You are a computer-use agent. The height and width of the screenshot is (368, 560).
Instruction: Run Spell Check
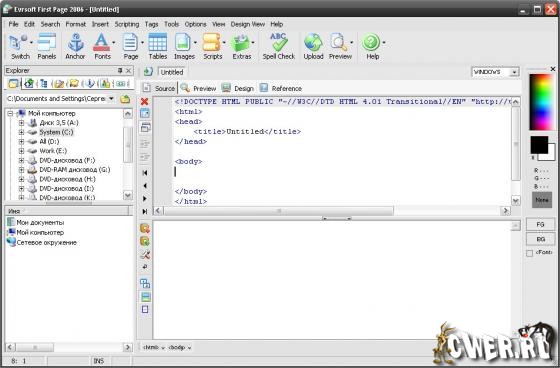[279, 43]
